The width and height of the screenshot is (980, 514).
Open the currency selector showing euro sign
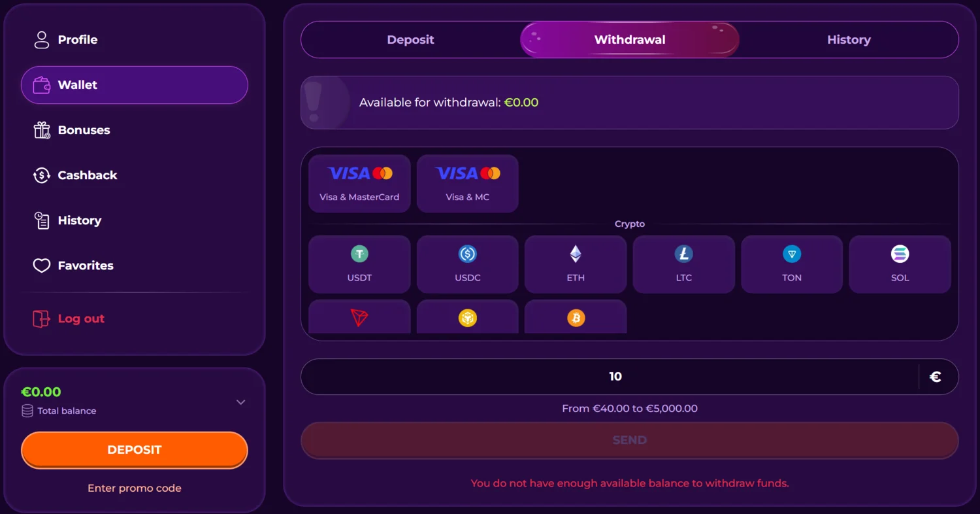[936, 376]
